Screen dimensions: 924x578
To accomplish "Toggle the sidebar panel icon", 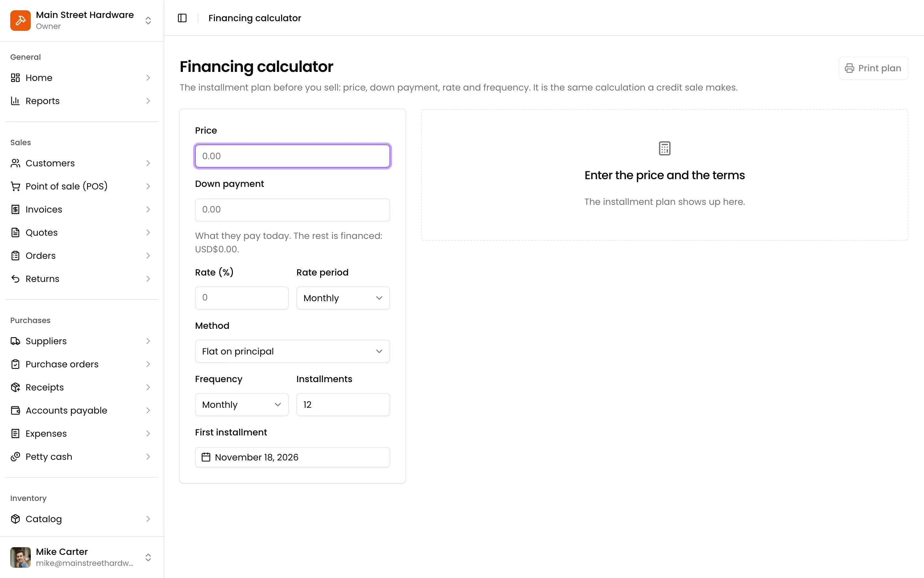I will [182, 18].
